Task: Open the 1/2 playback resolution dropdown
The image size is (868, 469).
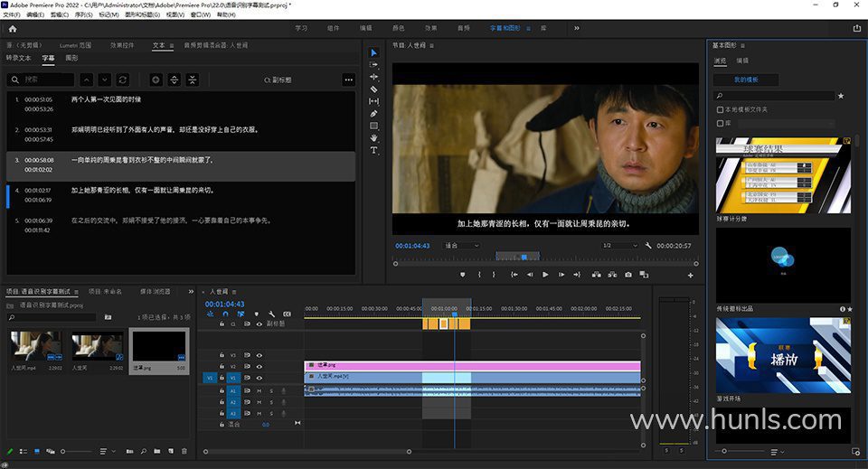Action: pyautogui.click(x=619, y=246)
